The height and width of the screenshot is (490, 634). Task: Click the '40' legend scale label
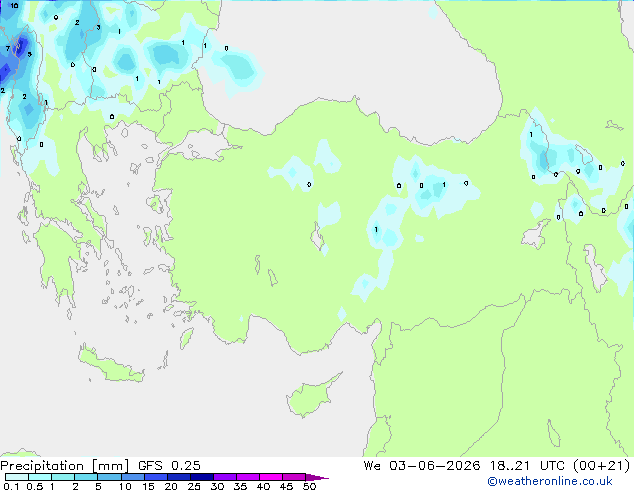pos(263,486)
